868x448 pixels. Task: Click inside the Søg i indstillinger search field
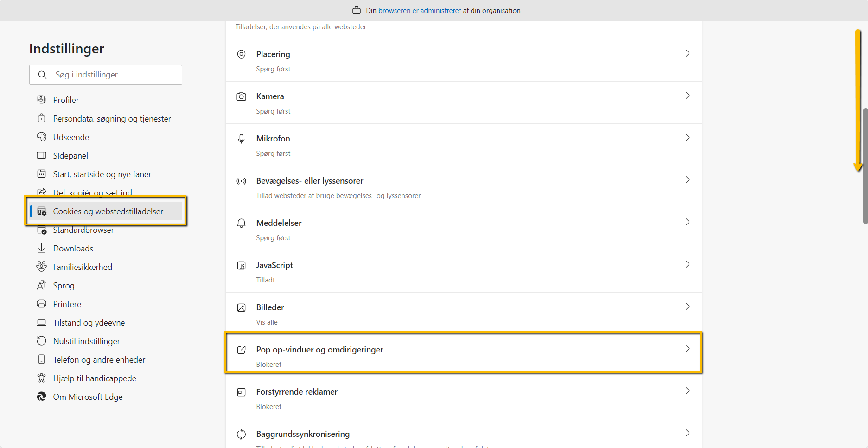106,75
